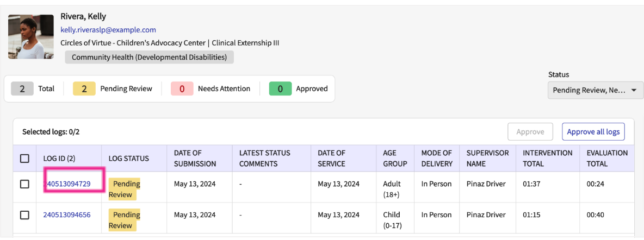Check the box for log 240513094656
This screenshot has width=644, height=240.
point(24,215)
